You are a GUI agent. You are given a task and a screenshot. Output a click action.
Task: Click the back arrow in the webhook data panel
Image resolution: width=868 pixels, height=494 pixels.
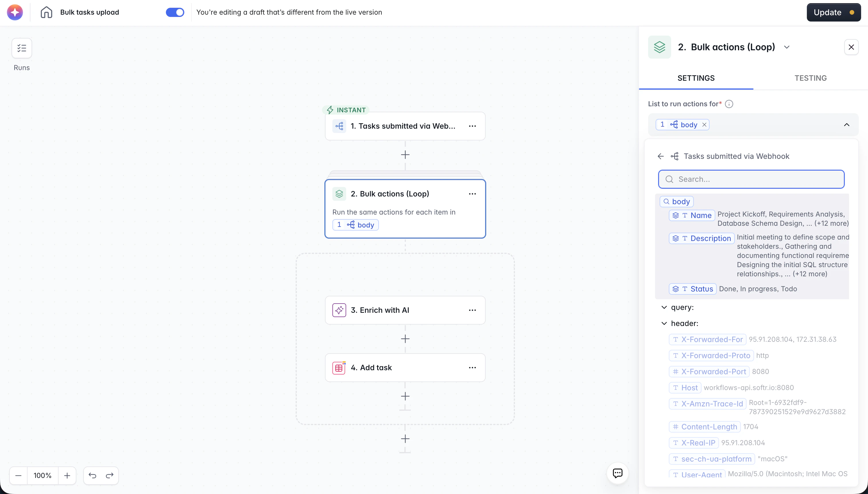[x=661, y=156]
